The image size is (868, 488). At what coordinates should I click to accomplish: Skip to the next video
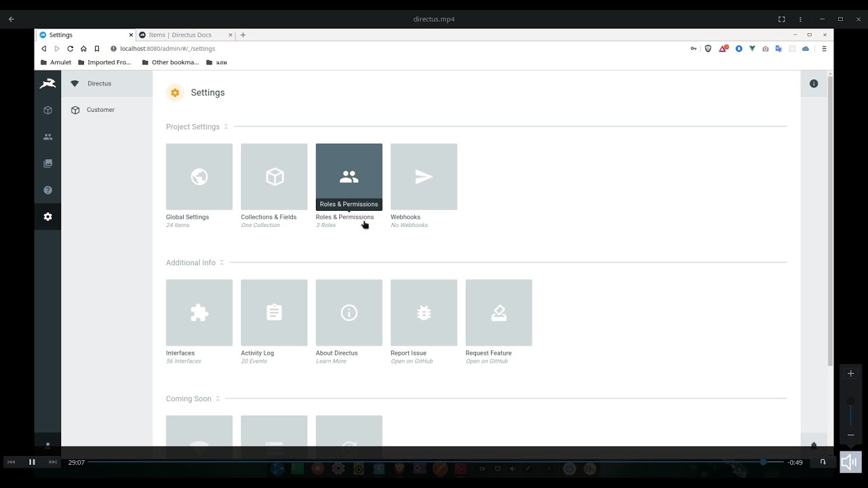tap(53, 462)
